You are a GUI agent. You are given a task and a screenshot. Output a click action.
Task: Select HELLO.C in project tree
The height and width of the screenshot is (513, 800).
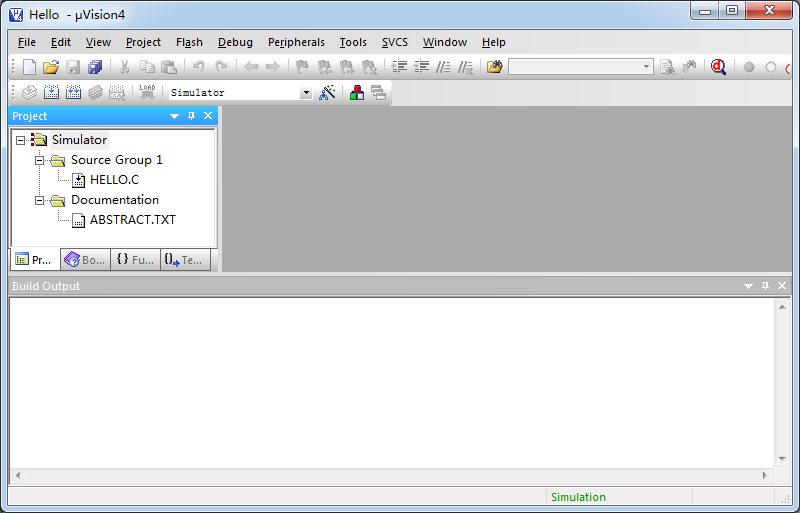114,180
